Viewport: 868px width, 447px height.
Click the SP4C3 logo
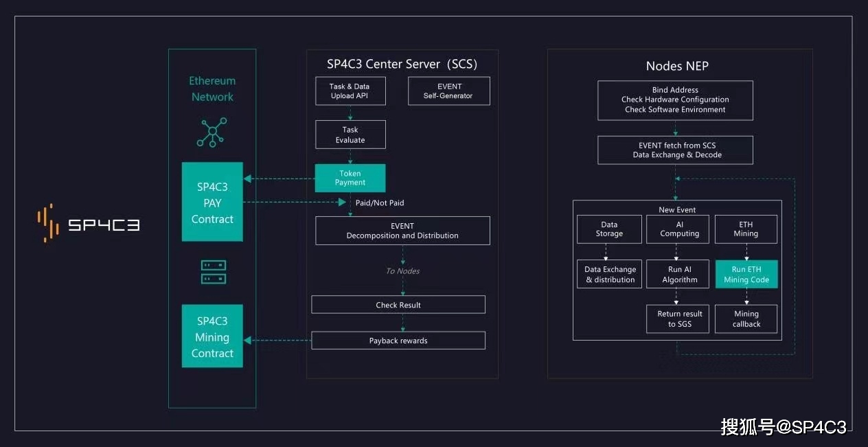(x=88, y=223)
